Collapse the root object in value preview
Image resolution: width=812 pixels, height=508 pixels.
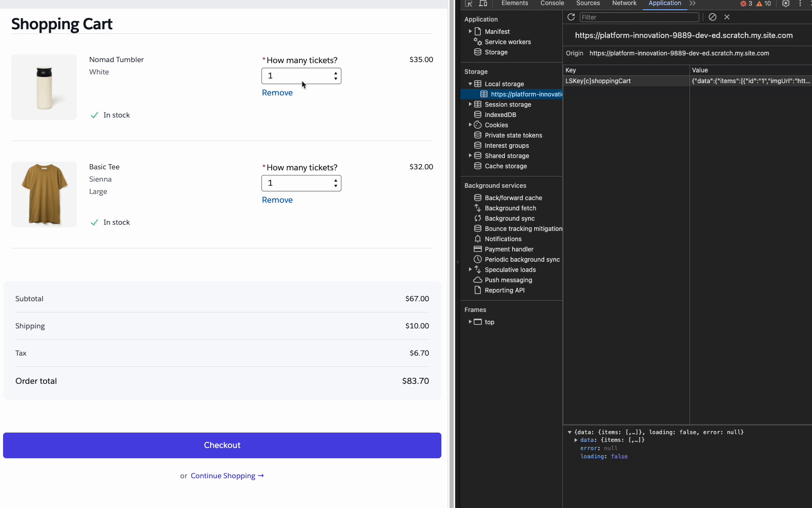point(570,433)
